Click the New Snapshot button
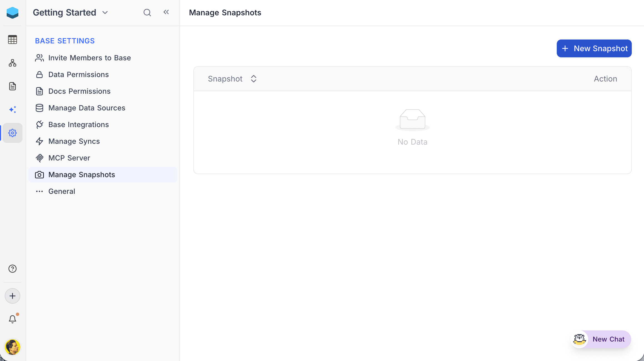The height and width of the screenshot is (361, 644). coord(594,48)
